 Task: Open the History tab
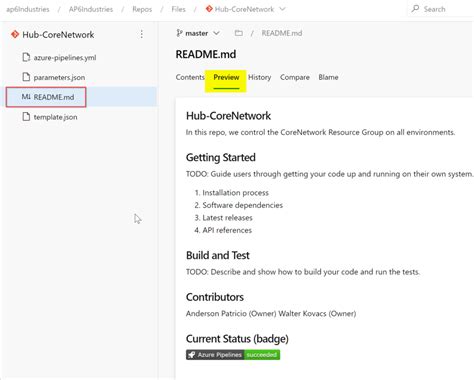[259, 77]
